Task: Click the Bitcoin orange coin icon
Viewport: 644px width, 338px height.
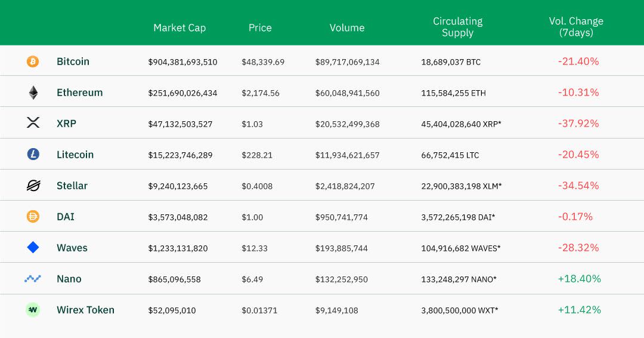Action: click(x=33, y=62)
